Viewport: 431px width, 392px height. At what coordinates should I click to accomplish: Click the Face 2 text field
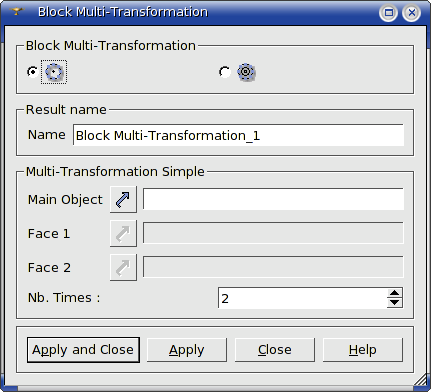click(273, 267)
